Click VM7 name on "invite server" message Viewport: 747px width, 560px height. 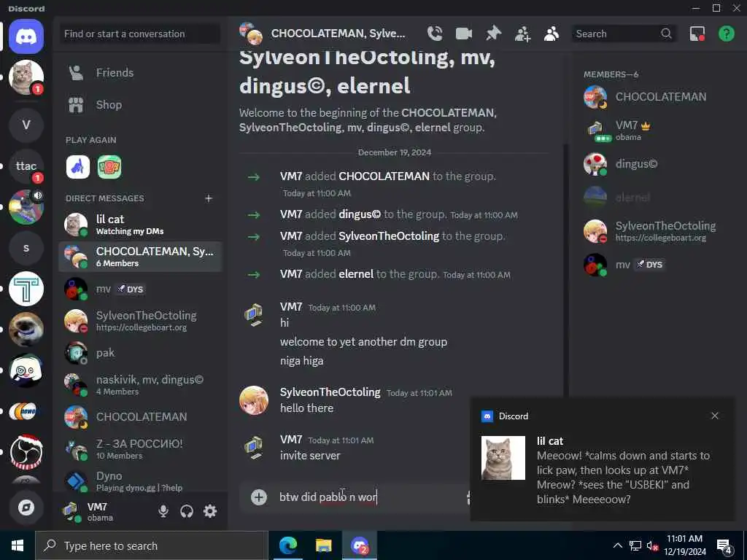[291, 440]
